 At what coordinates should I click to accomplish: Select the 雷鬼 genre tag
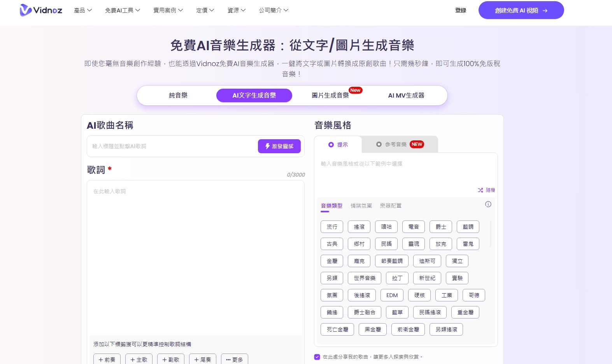click(468, 244)
